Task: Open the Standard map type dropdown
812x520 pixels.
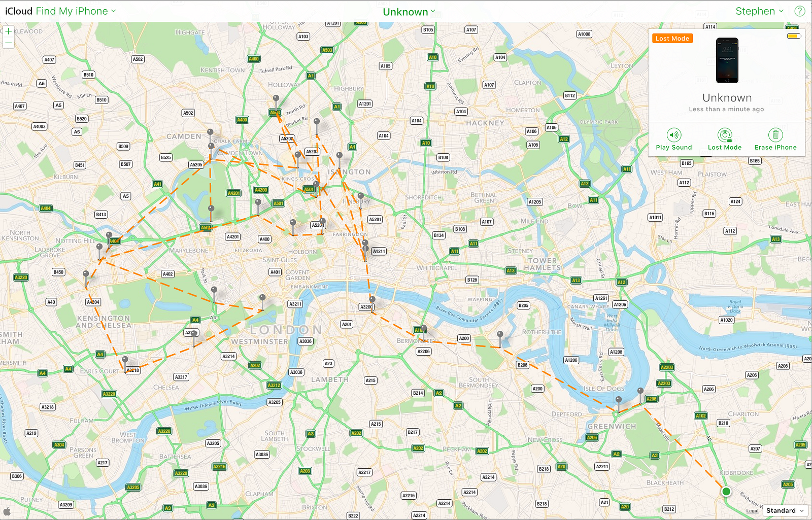Action: 785,511
